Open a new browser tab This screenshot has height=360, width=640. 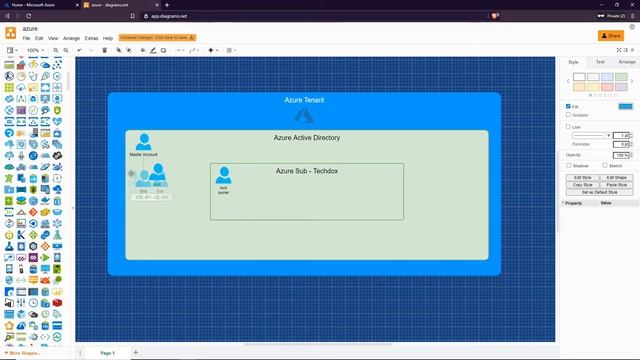[x=167, y=5]
